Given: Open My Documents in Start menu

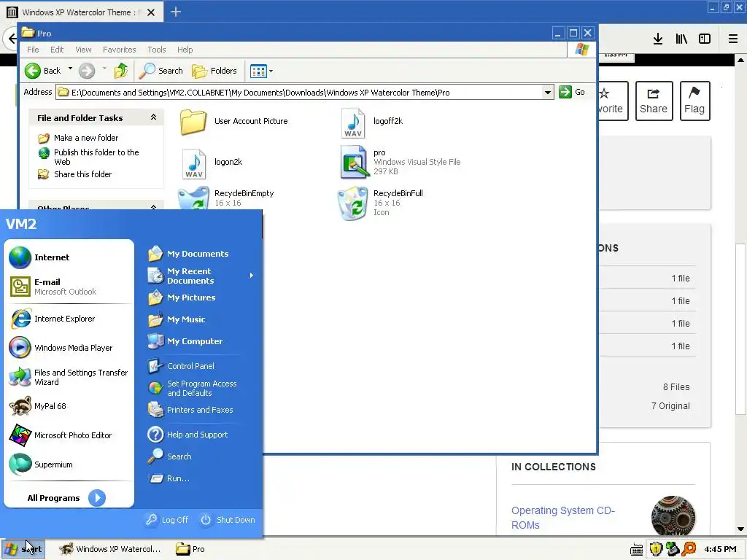Looking at the screenshot, I should point(187,254).
